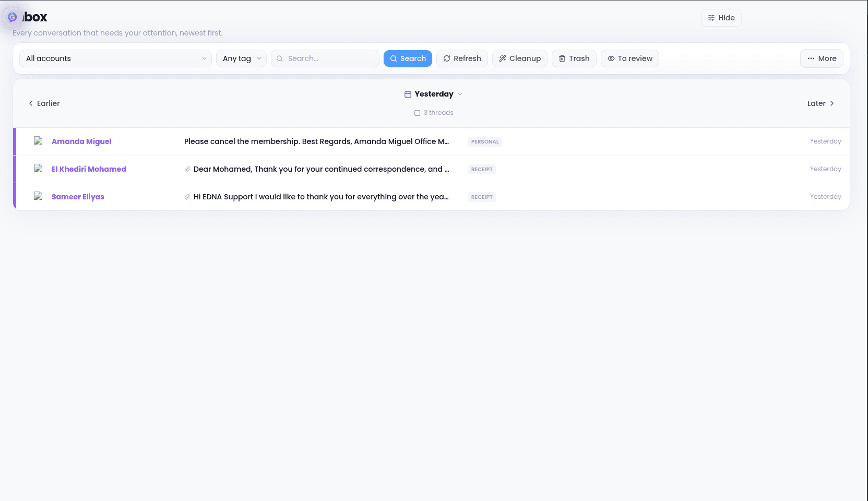
Task: Click the attachment paperclip on Sameer Eliyas's thread
Action: point(187,197)
